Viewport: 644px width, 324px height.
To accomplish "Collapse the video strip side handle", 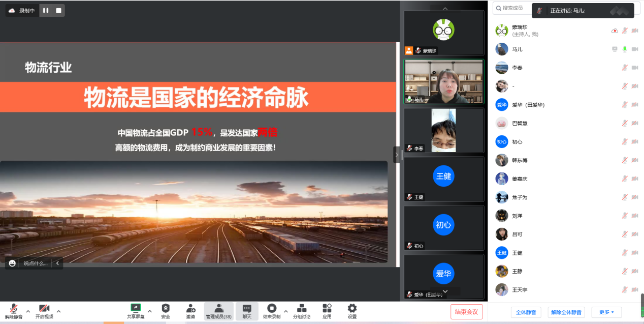I will click(397, 155).
